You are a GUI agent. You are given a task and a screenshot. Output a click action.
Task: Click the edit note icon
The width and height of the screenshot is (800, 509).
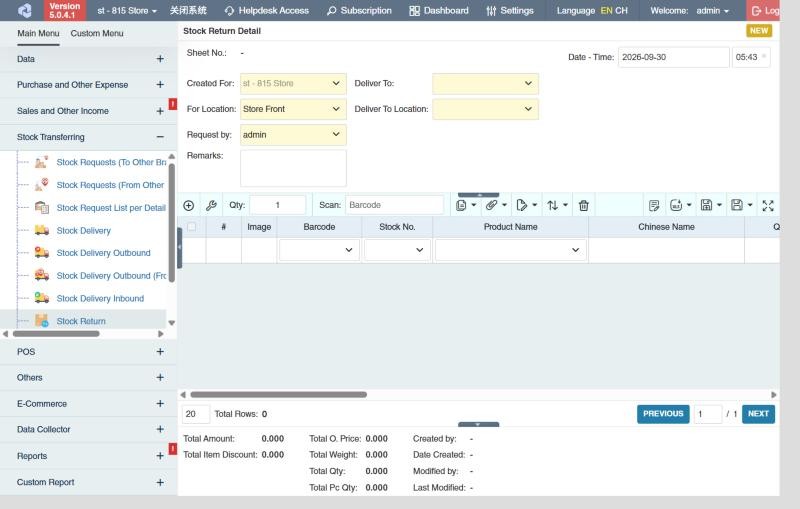point(654,206)
